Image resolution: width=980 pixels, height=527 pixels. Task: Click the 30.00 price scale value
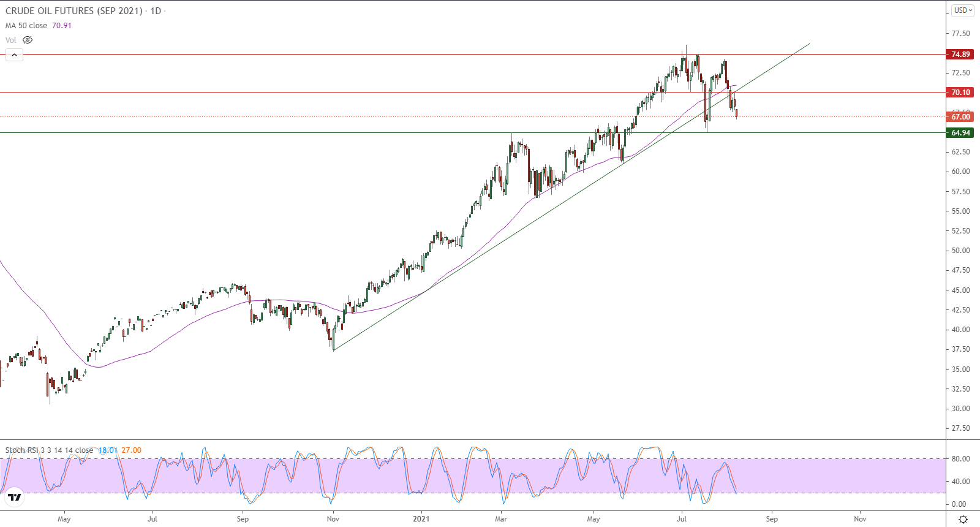(960, 409)
